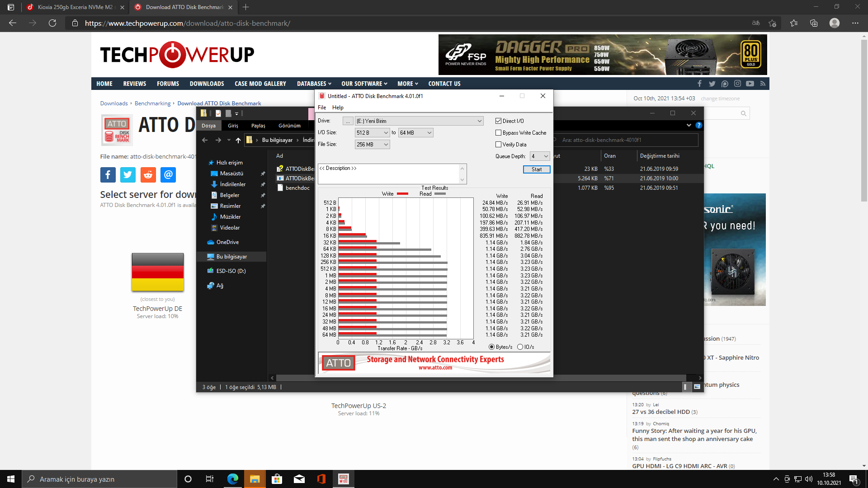Uncheck the Direct I/O checkbox
The width and height of the screenshot is (868, 488).
tap(499, 121)
